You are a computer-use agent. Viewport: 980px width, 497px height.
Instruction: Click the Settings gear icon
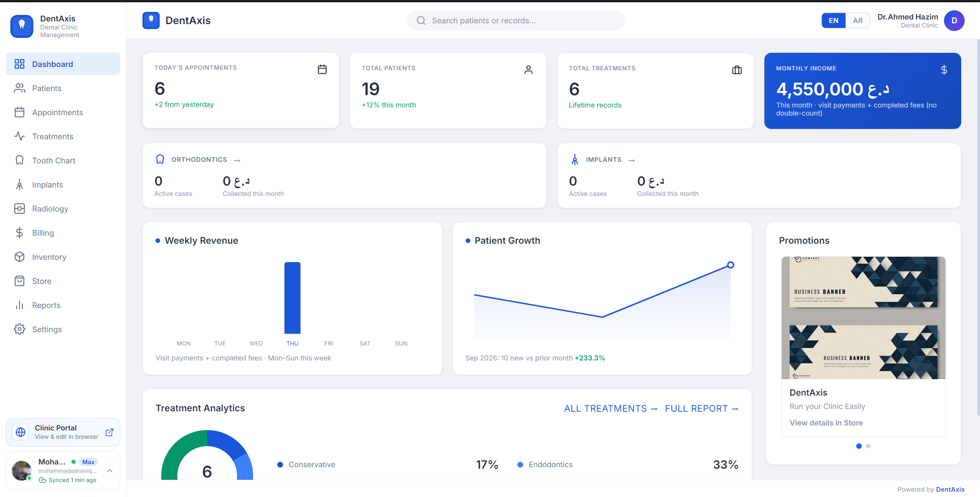pyautogui.click(x=20, y=329)
